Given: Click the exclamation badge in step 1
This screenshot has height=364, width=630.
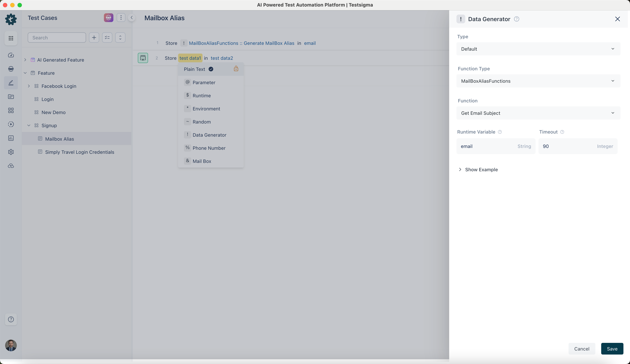Looking at the screenshot, I should pyautogui.click(x=184, y=43).
